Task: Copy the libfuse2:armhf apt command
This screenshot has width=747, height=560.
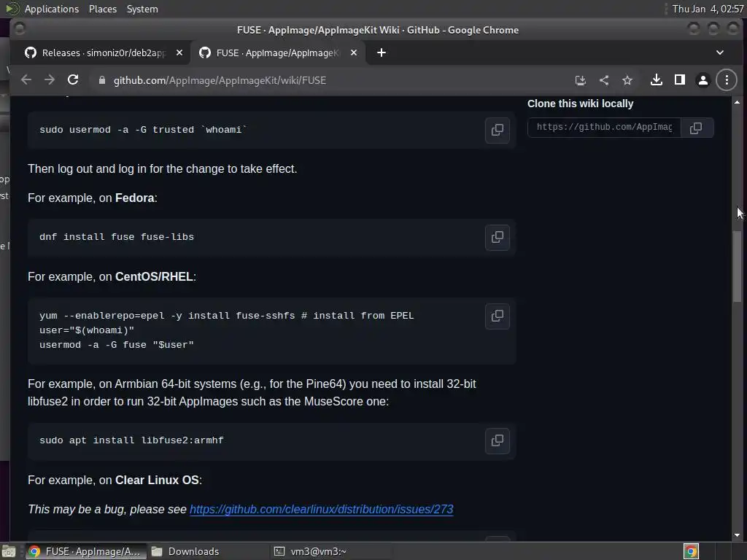Action: (x=498, y=440)
